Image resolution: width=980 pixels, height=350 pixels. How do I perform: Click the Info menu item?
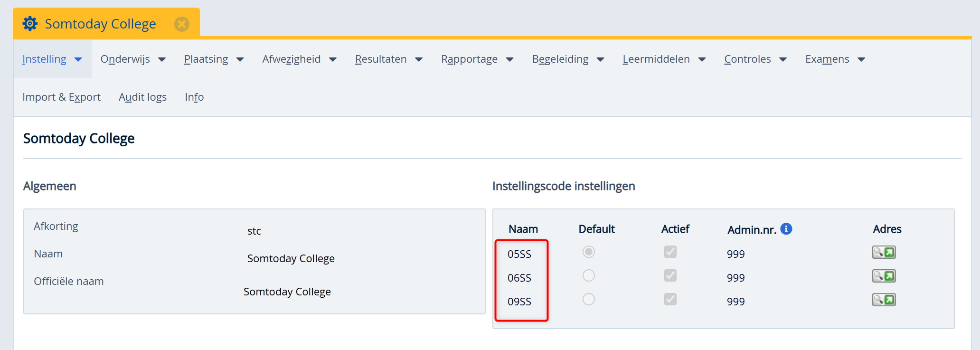click(x=194, y=97)
